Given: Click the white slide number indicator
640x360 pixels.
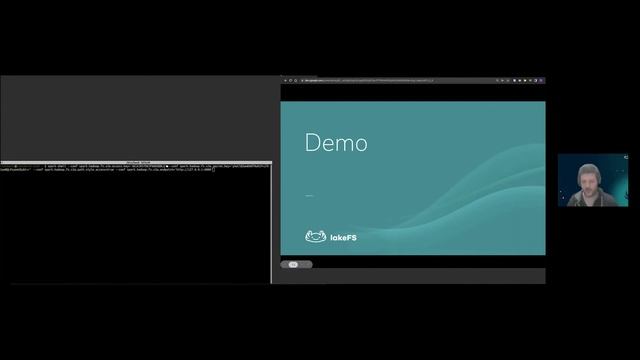Looking at the screenshot, I should point(293,264).
